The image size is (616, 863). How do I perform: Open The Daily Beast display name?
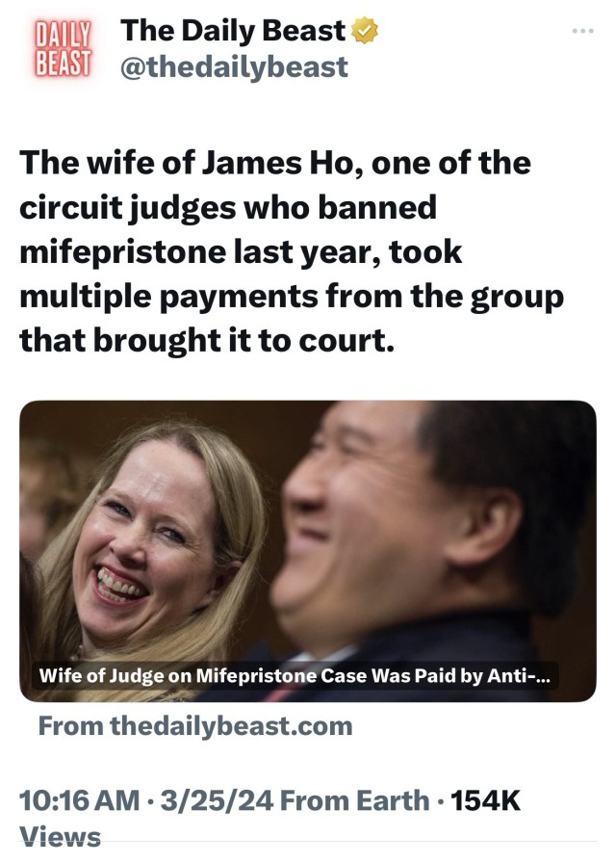(233, 30)
